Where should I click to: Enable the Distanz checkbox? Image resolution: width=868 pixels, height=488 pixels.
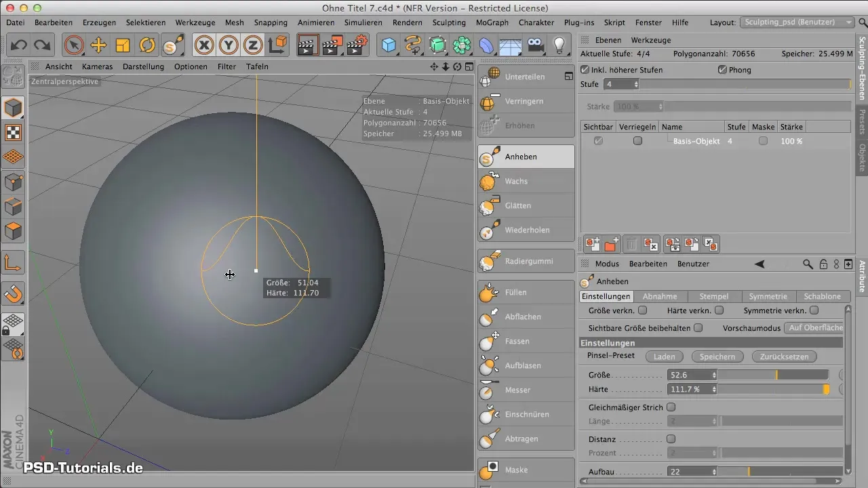(x=671, y=439)
